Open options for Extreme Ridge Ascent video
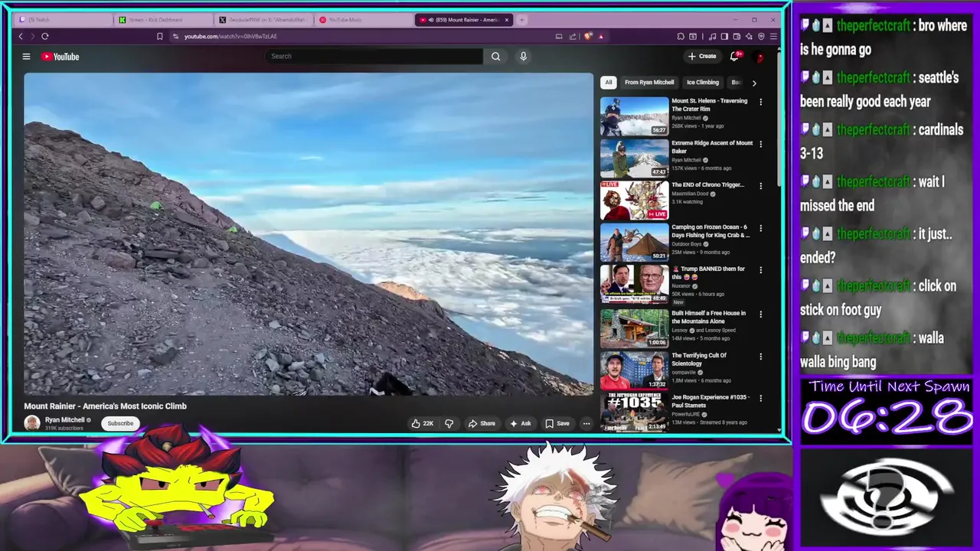 point(760,144)
